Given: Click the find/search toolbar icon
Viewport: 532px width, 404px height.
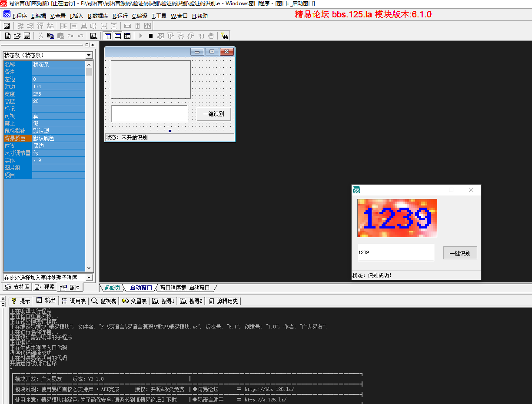Looking at the screenshot, I should pyautogui.click(x=93, y=36).
